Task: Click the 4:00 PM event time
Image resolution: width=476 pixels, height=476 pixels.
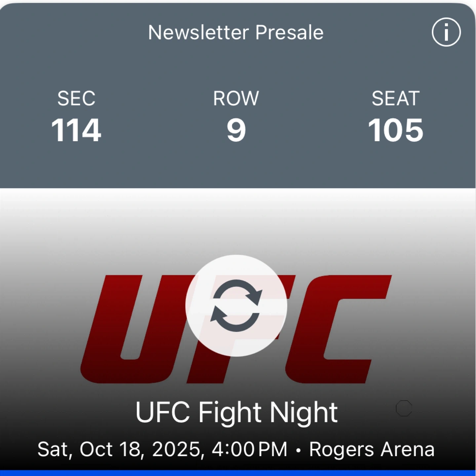Action: click(x=250, y=449)
